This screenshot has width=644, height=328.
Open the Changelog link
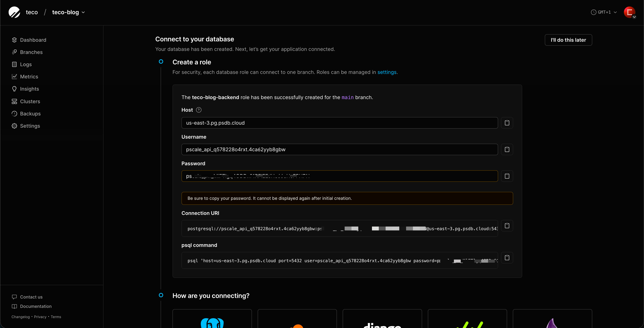(20, 317)
